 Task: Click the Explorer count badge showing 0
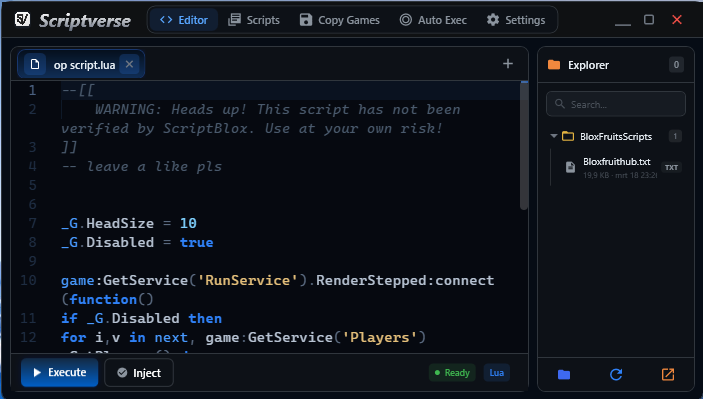(676, 65)
